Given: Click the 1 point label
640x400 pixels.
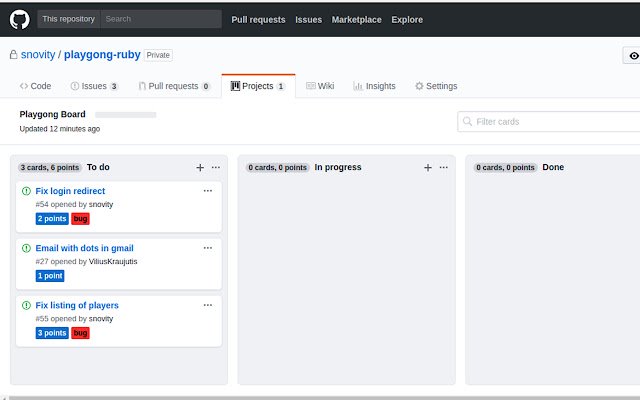Looking at the screenshot, I should pos(50,276).
